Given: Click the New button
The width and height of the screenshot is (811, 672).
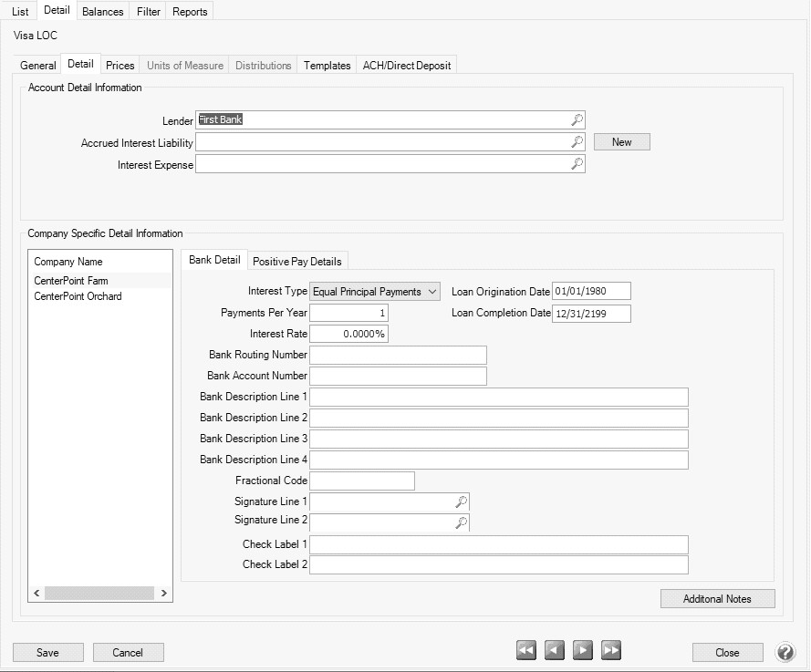Looking at the screenshot, I should (621, 142).
